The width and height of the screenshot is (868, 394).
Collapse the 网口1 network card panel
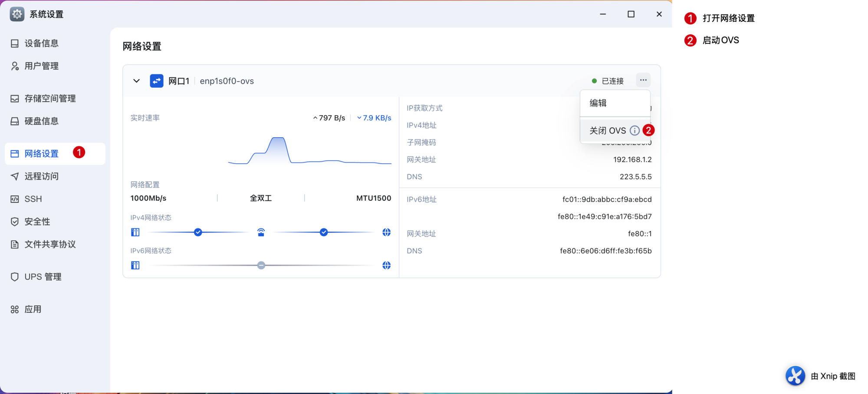click(x=136, y=81)
